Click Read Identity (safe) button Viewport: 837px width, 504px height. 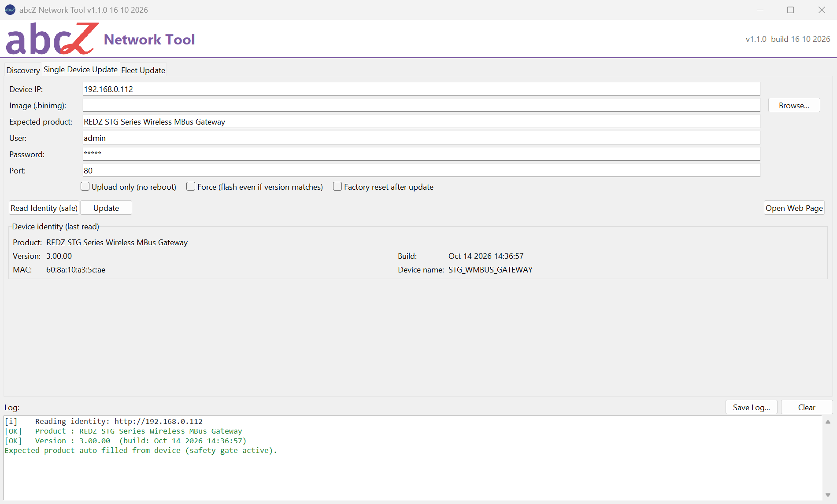point(44,208)
